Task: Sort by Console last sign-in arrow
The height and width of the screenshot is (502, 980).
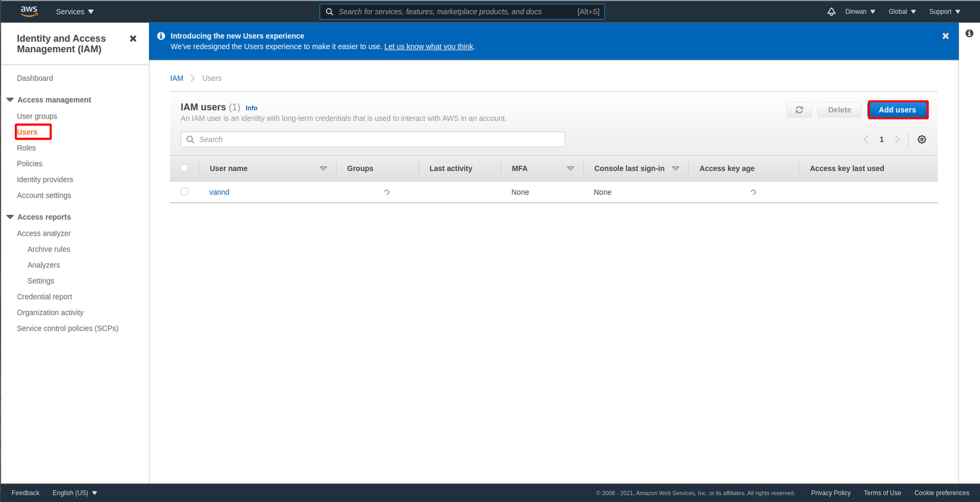Action: point(675,169)
